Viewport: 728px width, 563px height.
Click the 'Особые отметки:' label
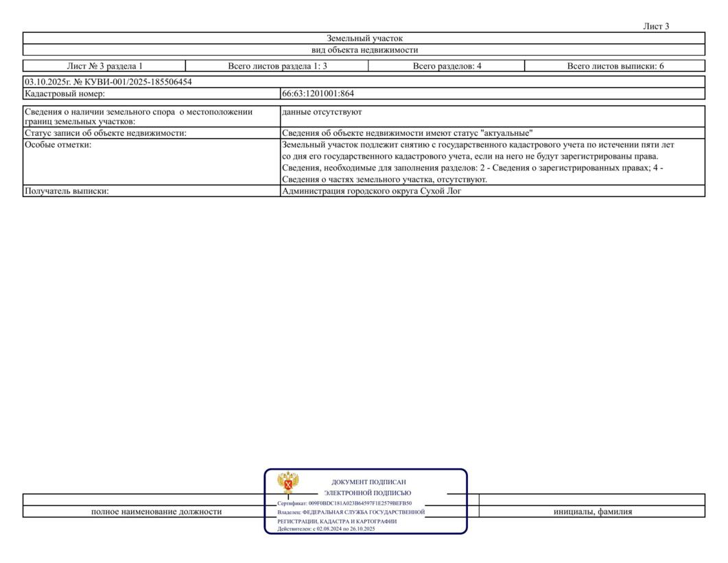58,145
